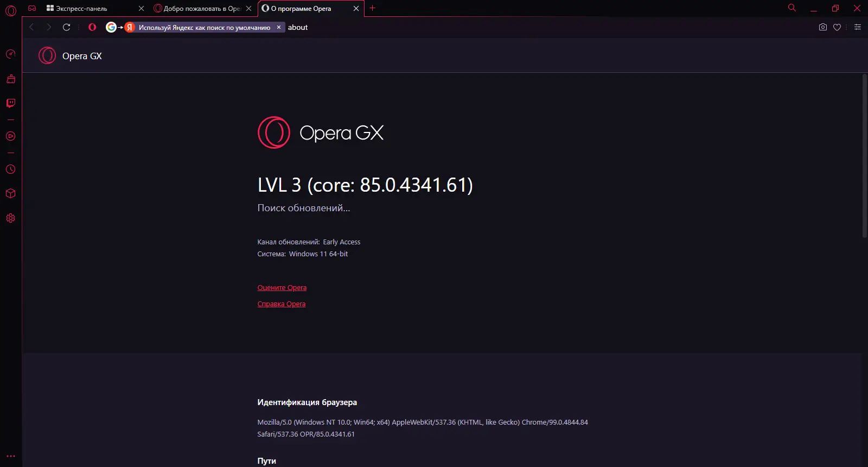Open History from the sidebar

pos(10,169)
